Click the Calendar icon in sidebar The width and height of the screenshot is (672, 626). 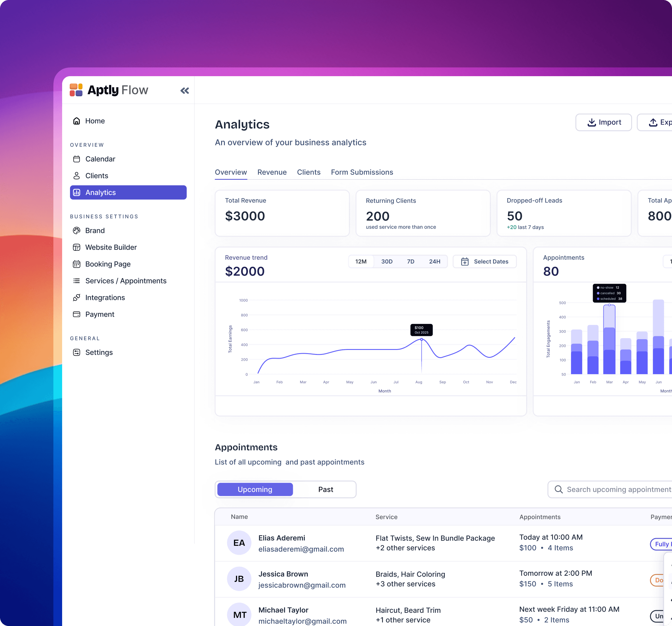click(x=77, y=159)
